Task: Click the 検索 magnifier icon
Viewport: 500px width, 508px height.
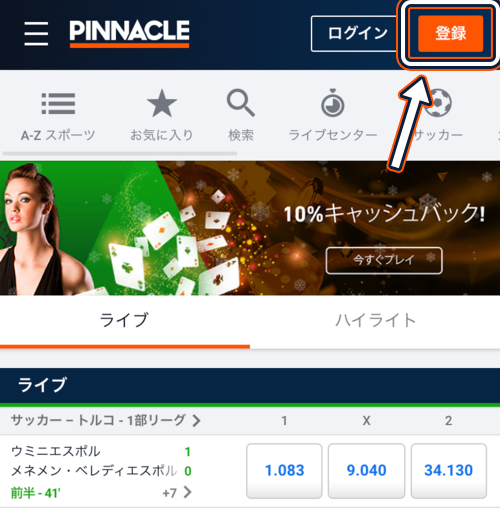Action: [241, 103]
